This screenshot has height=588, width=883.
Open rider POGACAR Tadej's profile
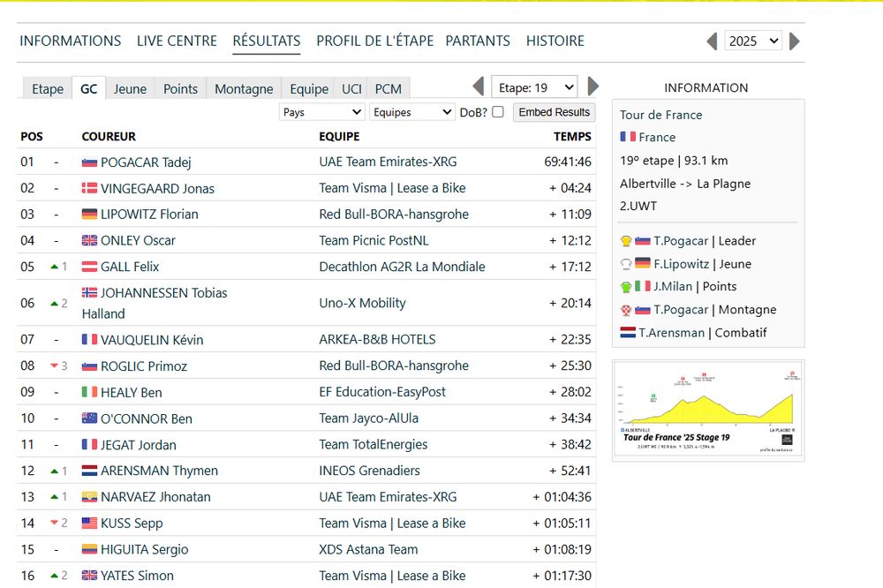pyautogui.click(x=146, y=162)
